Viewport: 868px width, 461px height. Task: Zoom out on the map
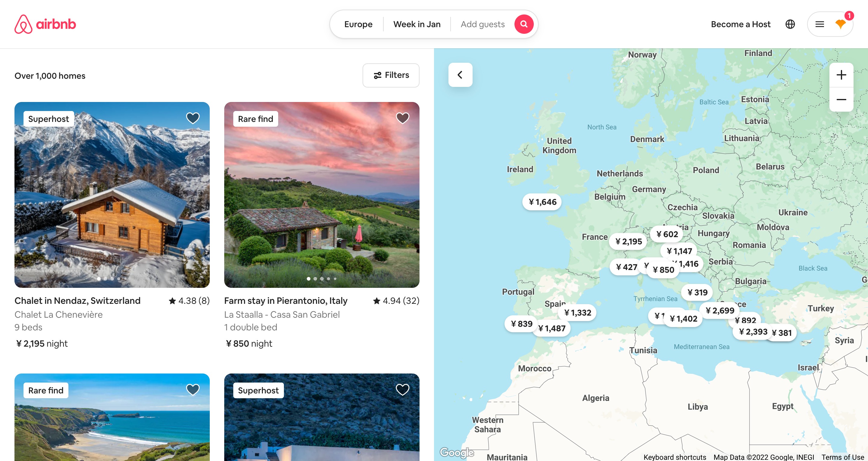[841, 100]
